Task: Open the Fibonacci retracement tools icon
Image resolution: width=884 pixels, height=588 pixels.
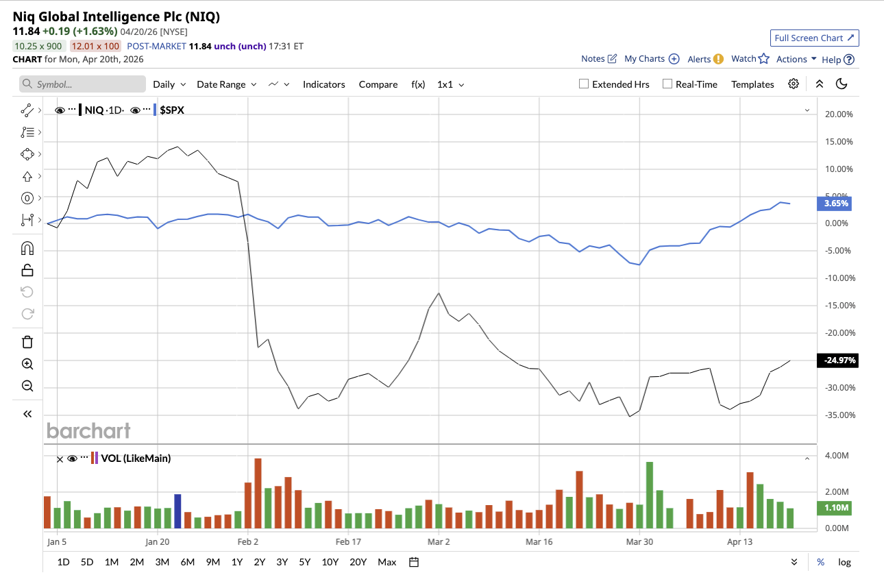Action: [27, 132]
